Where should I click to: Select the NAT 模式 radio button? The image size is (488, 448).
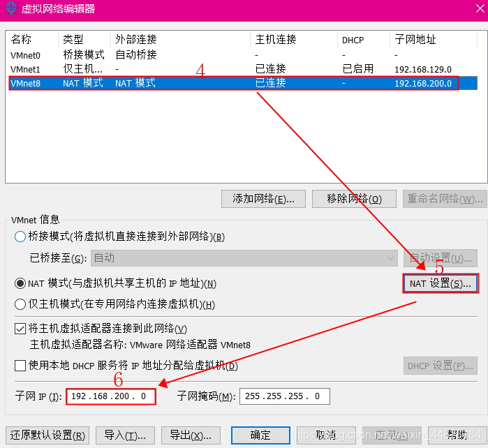coord(20,283)
